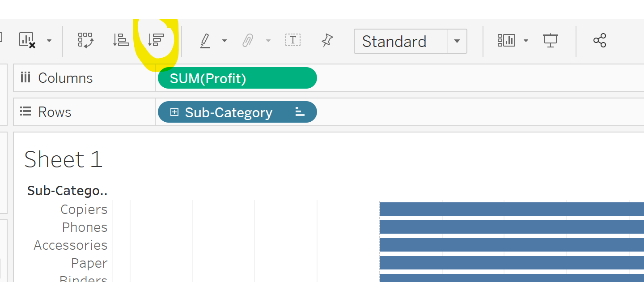Viewport: 644px width, 282px height.
Task: Select the Highlight pen tool
Action: tap(205, 41)
